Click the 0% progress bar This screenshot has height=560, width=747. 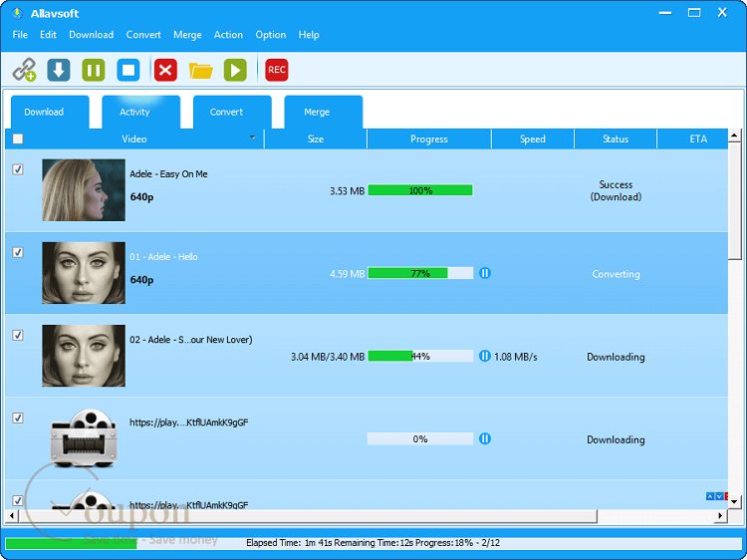tap(420, 438)
